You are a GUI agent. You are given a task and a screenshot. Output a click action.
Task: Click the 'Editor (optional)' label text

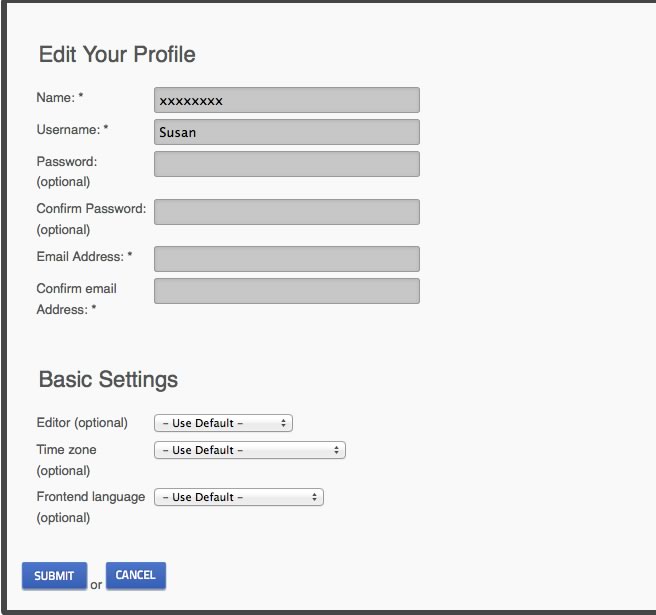pos(82,423)
